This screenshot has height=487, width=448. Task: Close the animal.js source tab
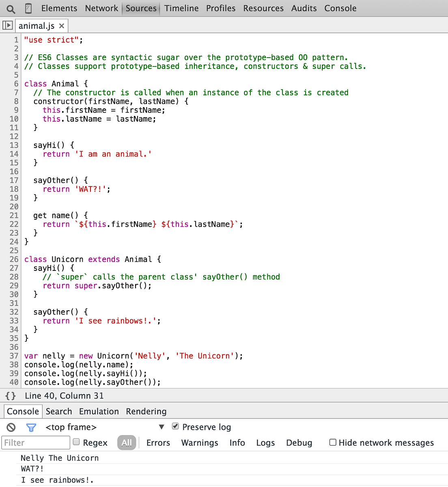click(62, 25)
